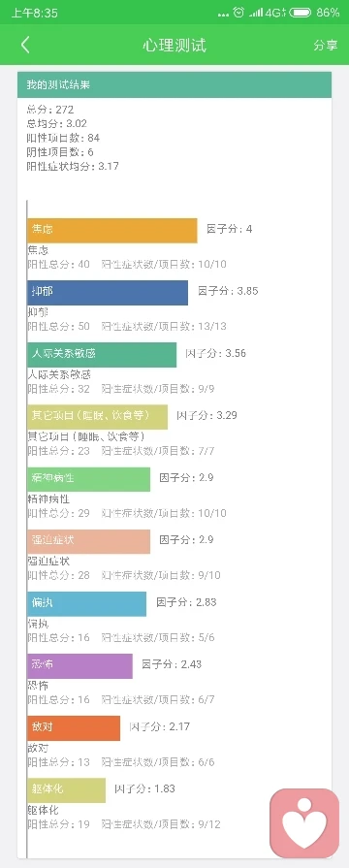Tap the 因子分: 3.85 label

point(228,291)
